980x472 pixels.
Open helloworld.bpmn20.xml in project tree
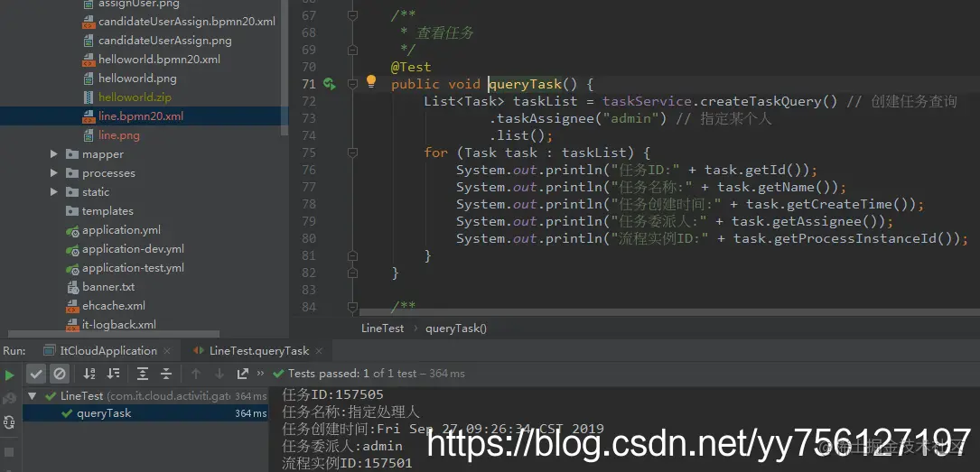click(159, 60)
